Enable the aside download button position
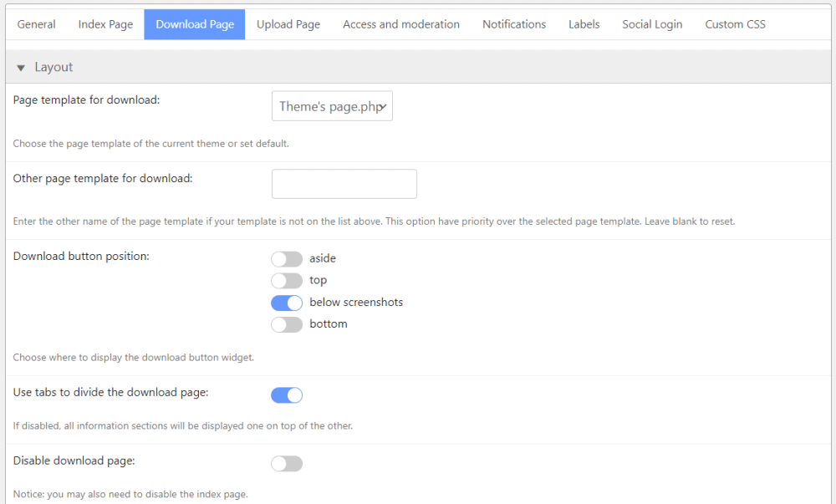The image size is (836, 504). (x=287, y=259)
